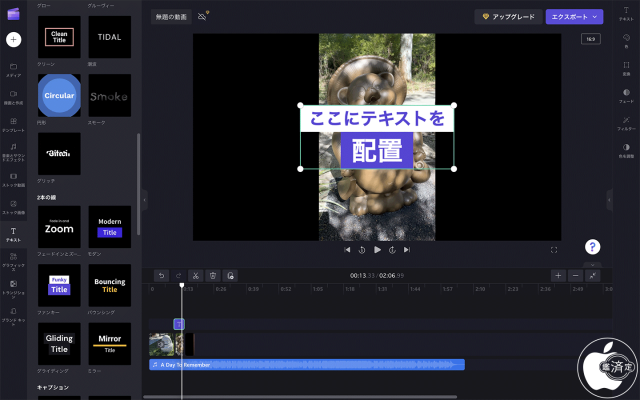Choose the Gliding Title text style
Image resolution: width=640 pixels, height=400 pixels.
pyautogui.click(x=59, y=344)
